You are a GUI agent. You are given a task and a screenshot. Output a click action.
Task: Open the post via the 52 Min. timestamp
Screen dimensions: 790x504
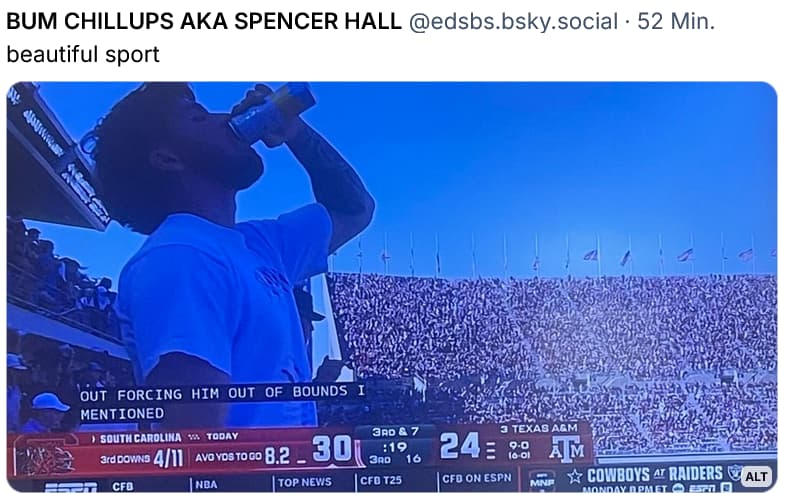click(676, 21)
